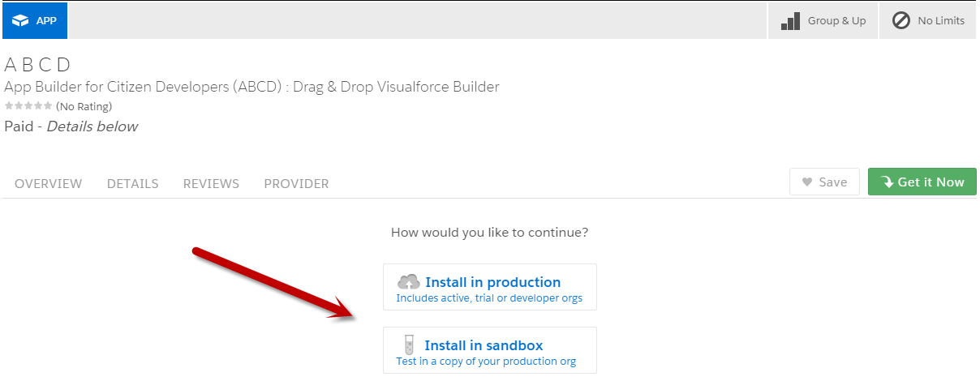Click the Get it Now button
This screenshot has width=980, height=381.
pyautogui.click(x=922, y=182)
